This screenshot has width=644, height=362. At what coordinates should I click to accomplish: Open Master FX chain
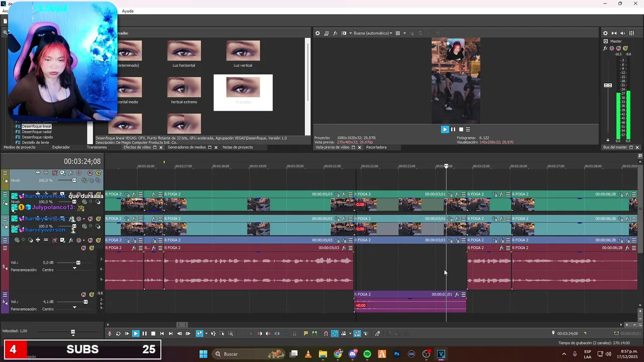coord(606,48)
